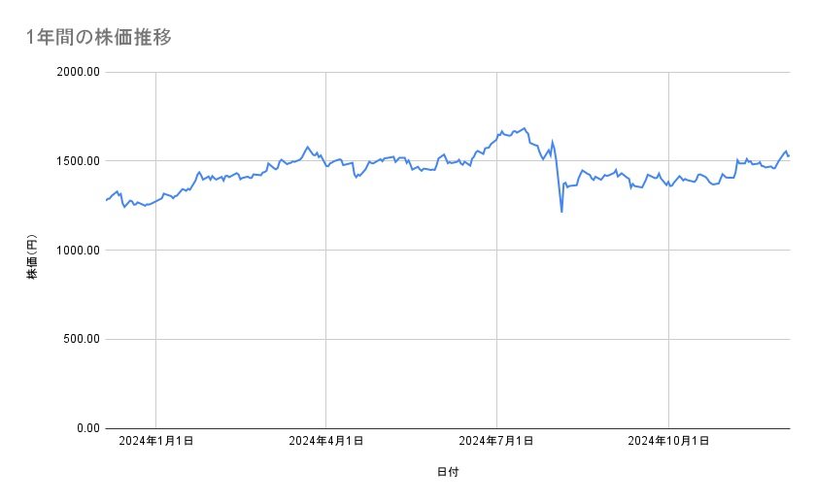Select the 日付 horizontal axis title
The height and width of the screenshot is (504, 815).
[x=448, y=472]
